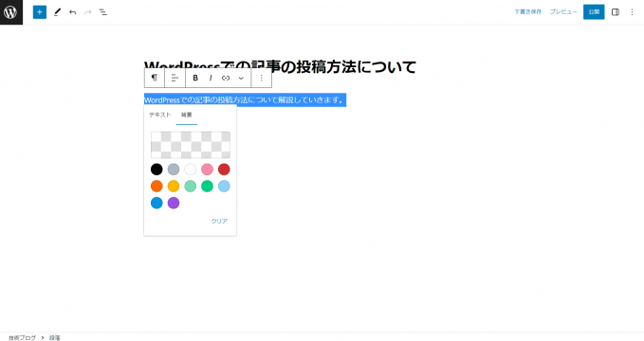
Task: Toggle bold formatting
Action: coord(195,78)
